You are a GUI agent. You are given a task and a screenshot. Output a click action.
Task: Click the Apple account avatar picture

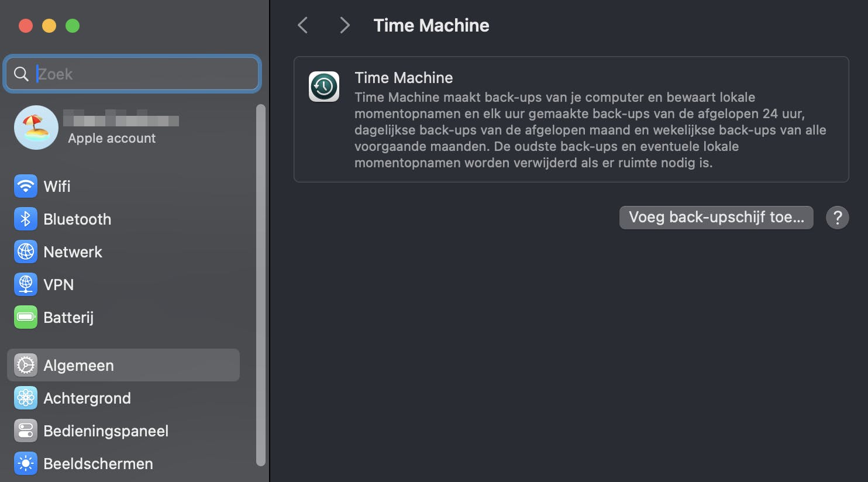coord(36,128)
